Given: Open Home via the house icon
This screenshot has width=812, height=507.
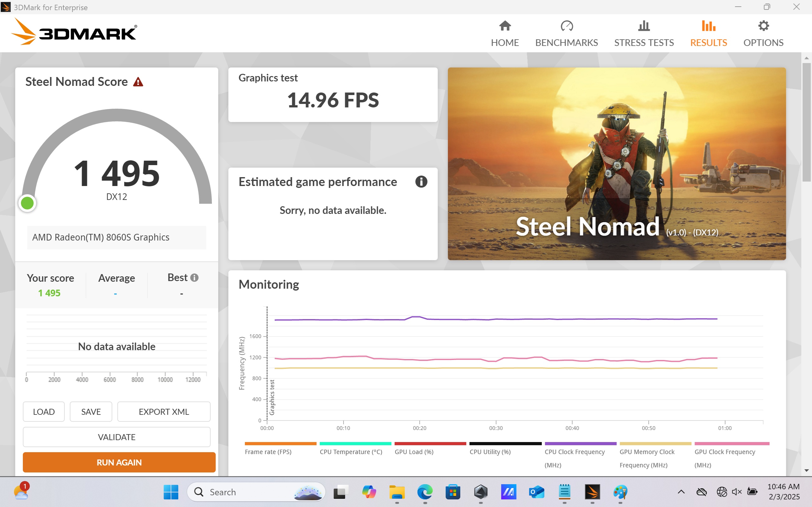Looking at the screenshot, I should [x=505, y=26].
